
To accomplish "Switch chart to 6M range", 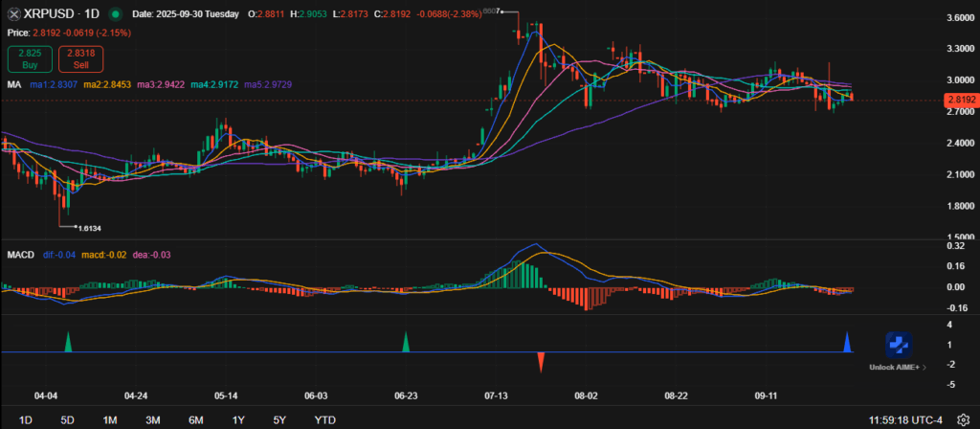I will pyautogui.click(x=195, y=419).
